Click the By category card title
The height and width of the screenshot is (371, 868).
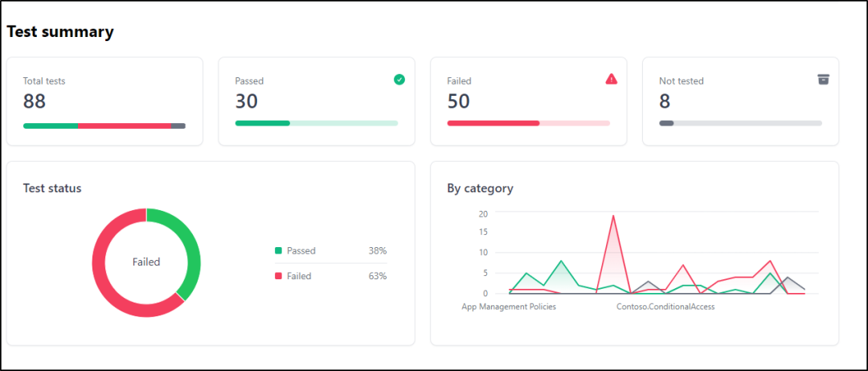point(480,188)
